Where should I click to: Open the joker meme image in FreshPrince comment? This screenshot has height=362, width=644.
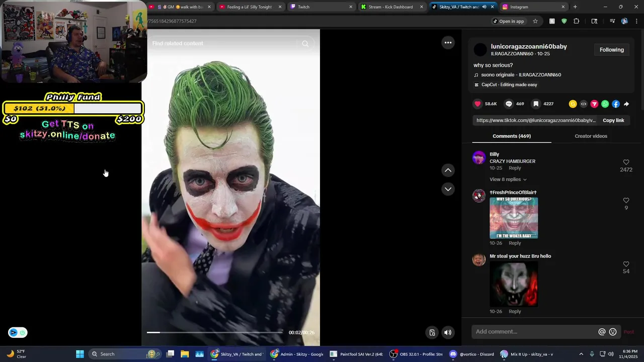pyautogui.click(x=514, y=218)
